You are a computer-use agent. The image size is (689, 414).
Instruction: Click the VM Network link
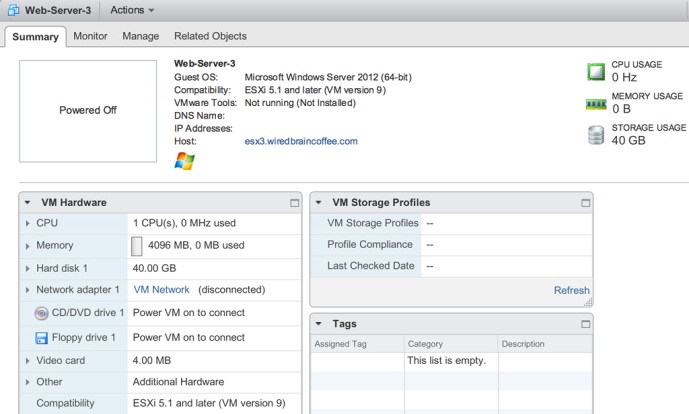pos(161,290)
